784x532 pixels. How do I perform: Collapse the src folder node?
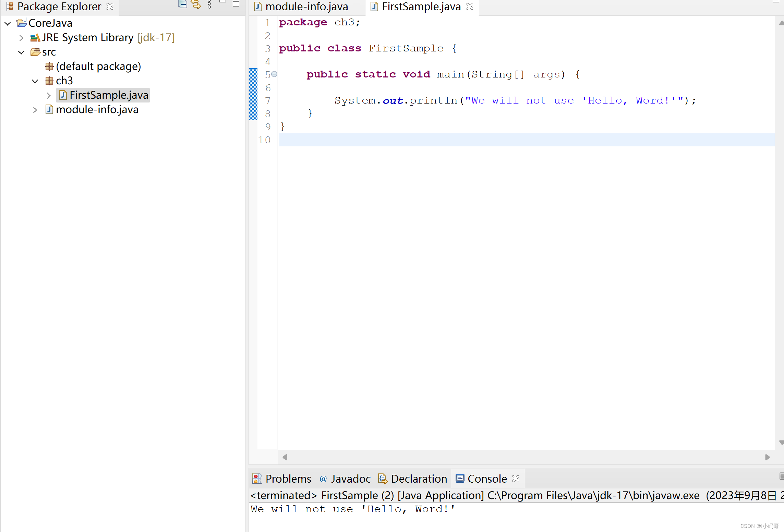(x=21, y=52)
